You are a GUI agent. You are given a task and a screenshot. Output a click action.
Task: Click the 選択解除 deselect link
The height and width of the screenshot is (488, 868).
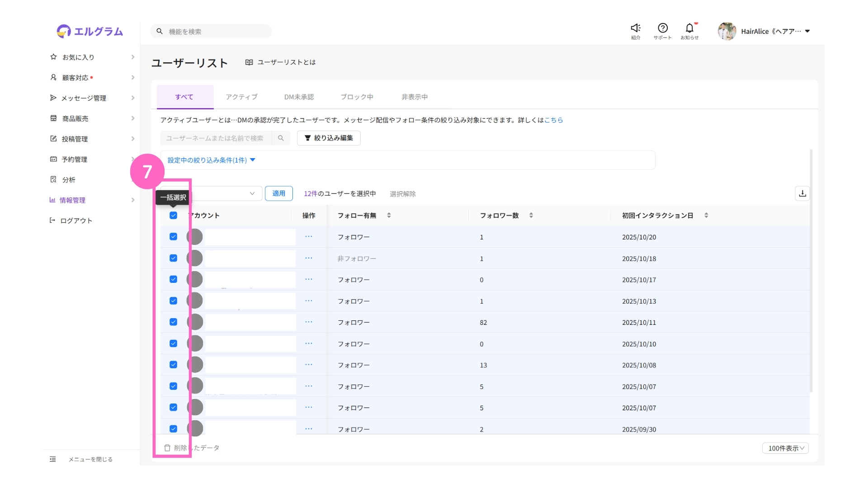(402, 194)
